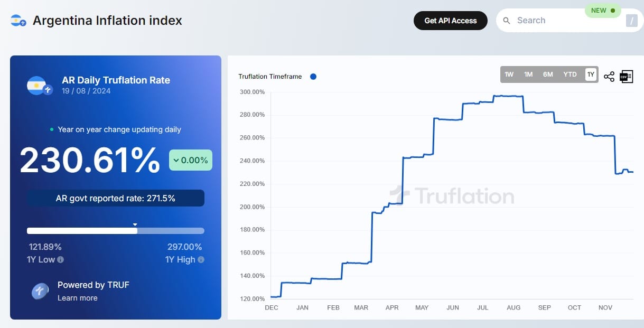
Task: Click the NEW indicator badge
Action: [x=602, y=10]
